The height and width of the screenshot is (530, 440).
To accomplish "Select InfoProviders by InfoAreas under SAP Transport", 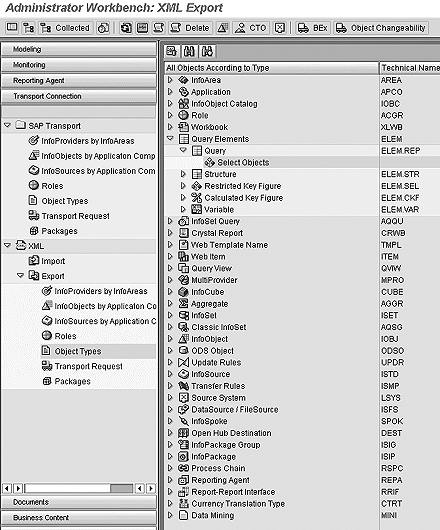I will 88,141.
